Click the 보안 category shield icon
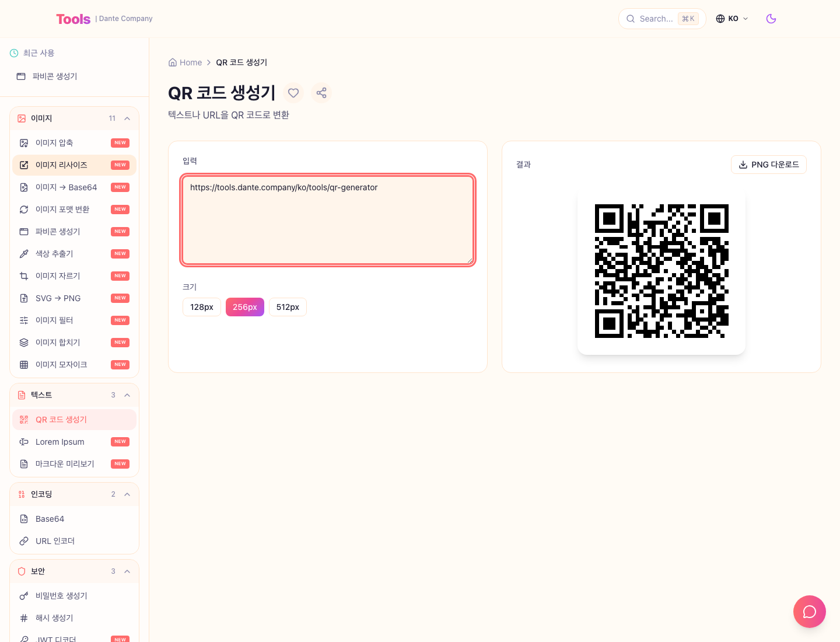 (22, 571)
